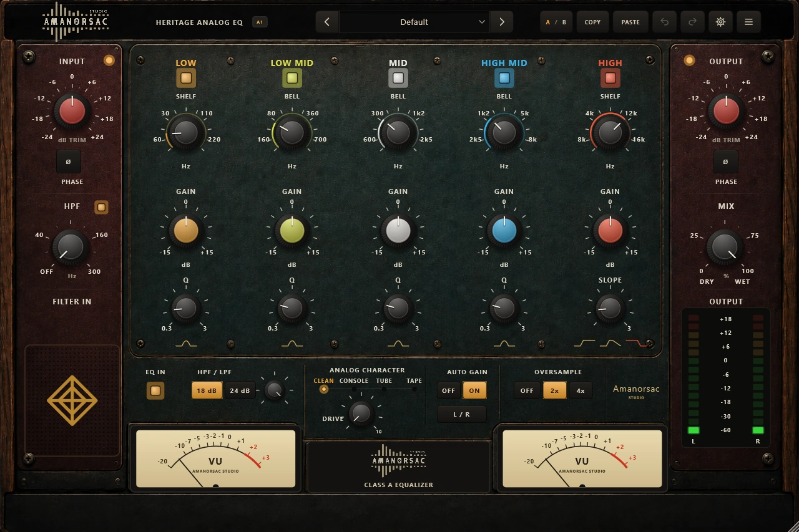799x532 pixels.
Task: Adjust the input dB TRIM knob
Action: pos(72,111)
